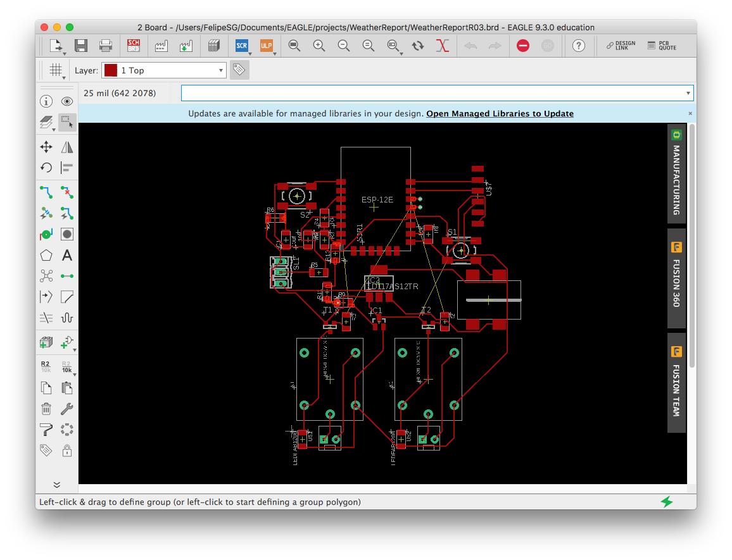Select the Route trace tool
The image size is (732, 560).
46,192
